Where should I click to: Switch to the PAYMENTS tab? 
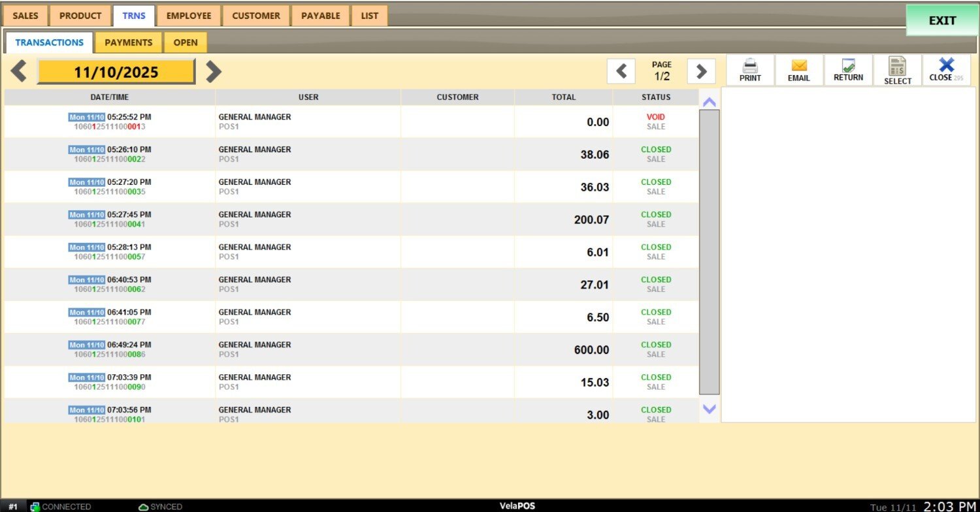click(x=128, y=42)
